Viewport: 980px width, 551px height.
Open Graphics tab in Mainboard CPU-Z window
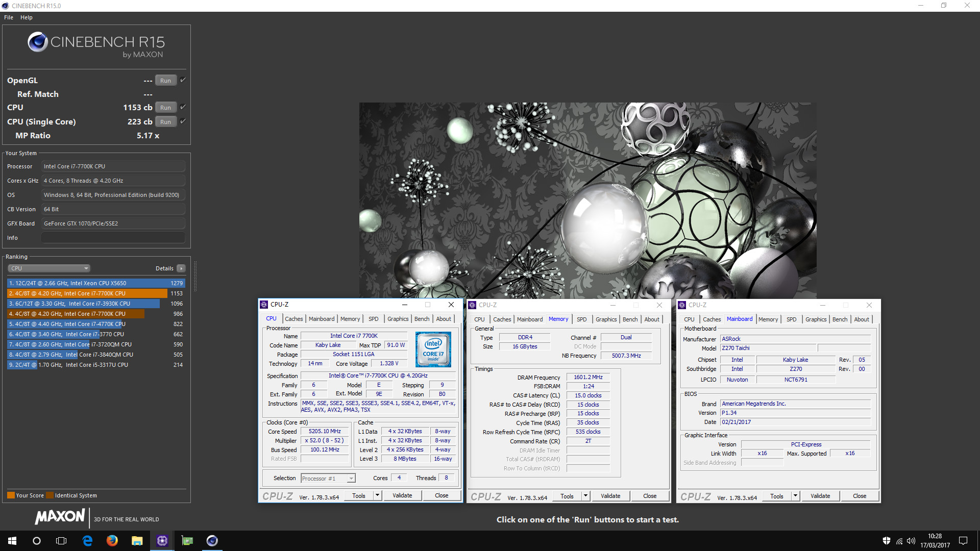pyautogui.click(x=816, y=319)
